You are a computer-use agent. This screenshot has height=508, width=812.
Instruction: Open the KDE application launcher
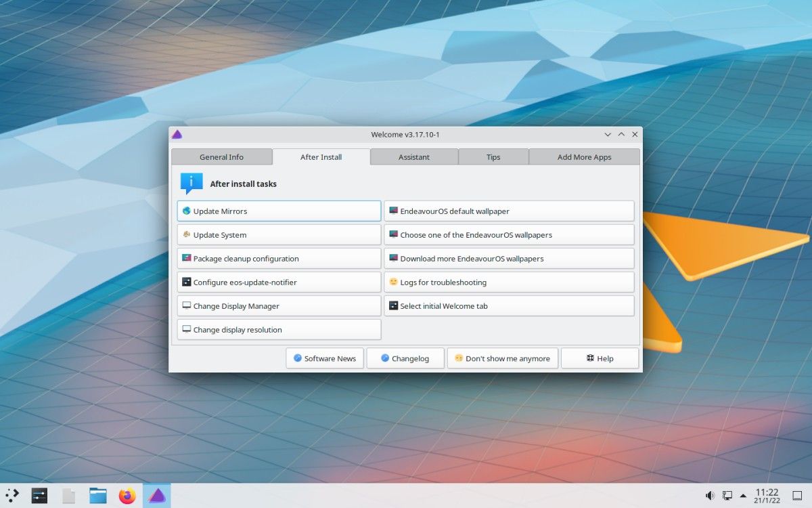tap(12, 495)
